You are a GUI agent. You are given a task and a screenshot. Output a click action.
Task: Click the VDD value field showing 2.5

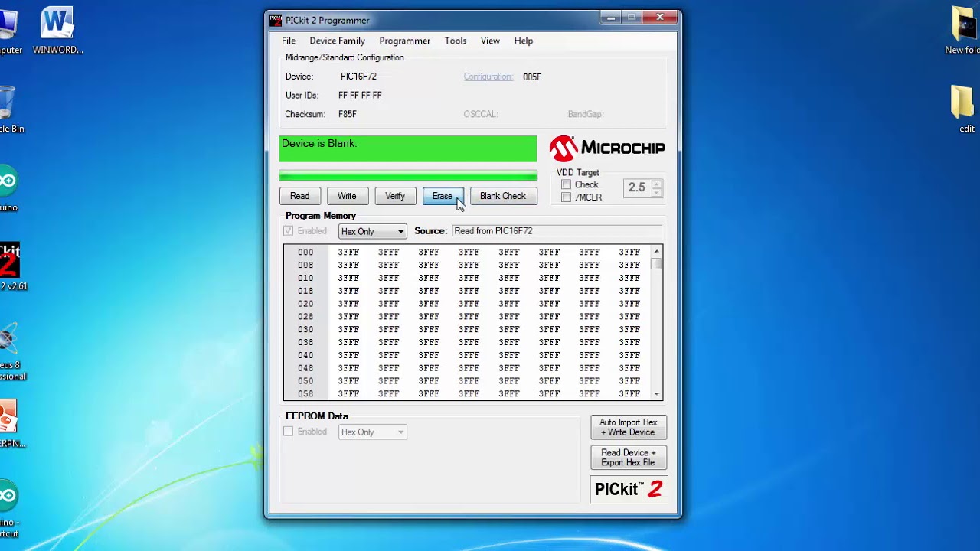tap(637, 187)
